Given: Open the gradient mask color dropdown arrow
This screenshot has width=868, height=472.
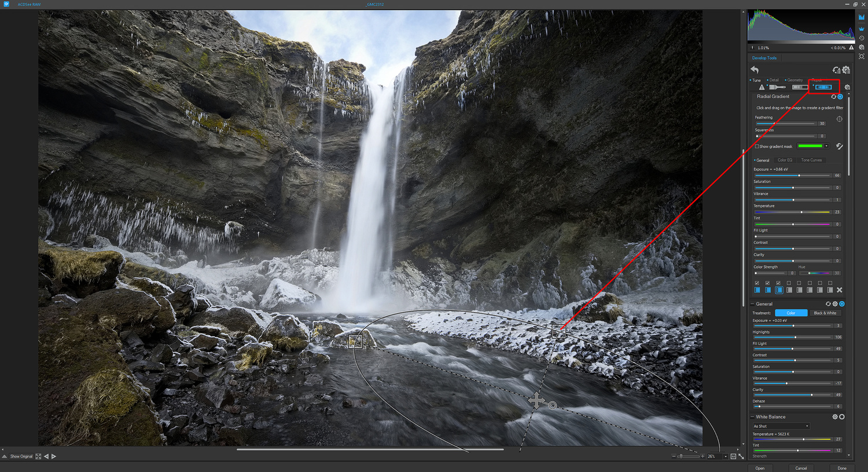Looking at the screenshot, I should (x=826, y=146).
